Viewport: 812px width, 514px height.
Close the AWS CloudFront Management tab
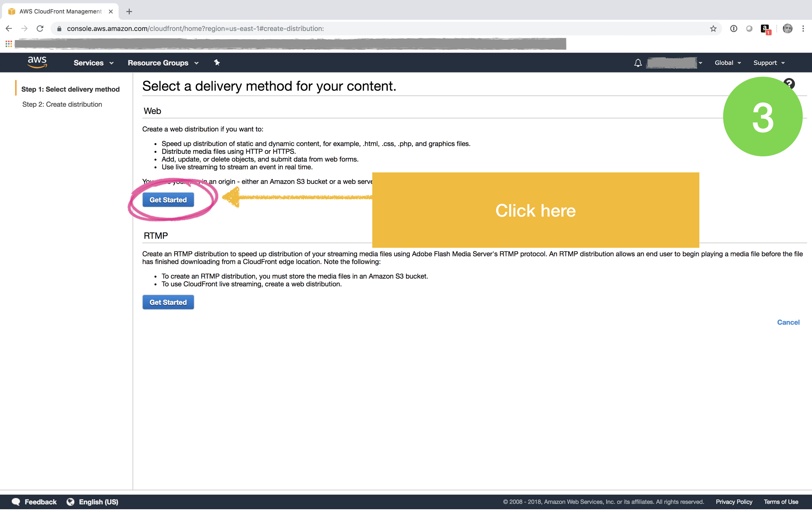coord(111,11)
